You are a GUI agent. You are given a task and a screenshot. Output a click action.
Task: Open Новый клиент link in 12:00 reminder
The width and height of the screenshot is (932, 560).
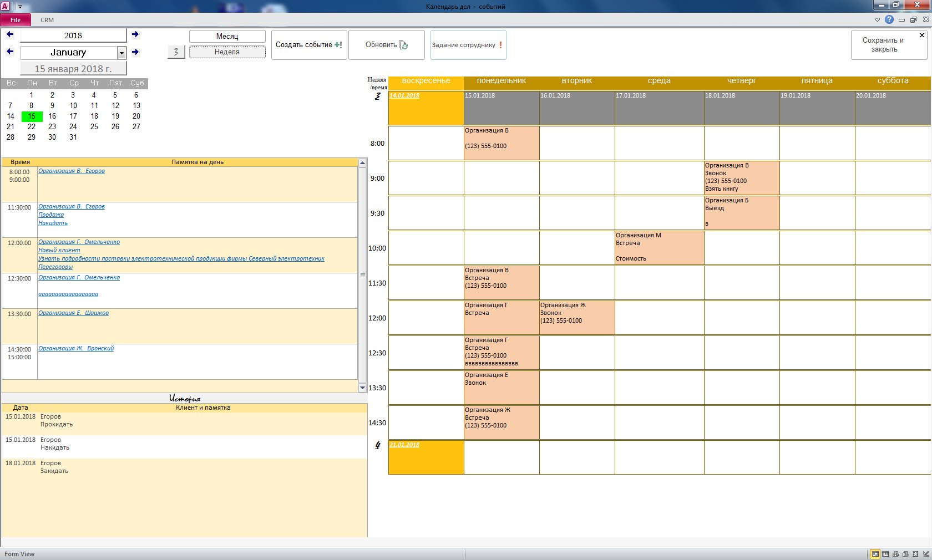click(59, 250)
